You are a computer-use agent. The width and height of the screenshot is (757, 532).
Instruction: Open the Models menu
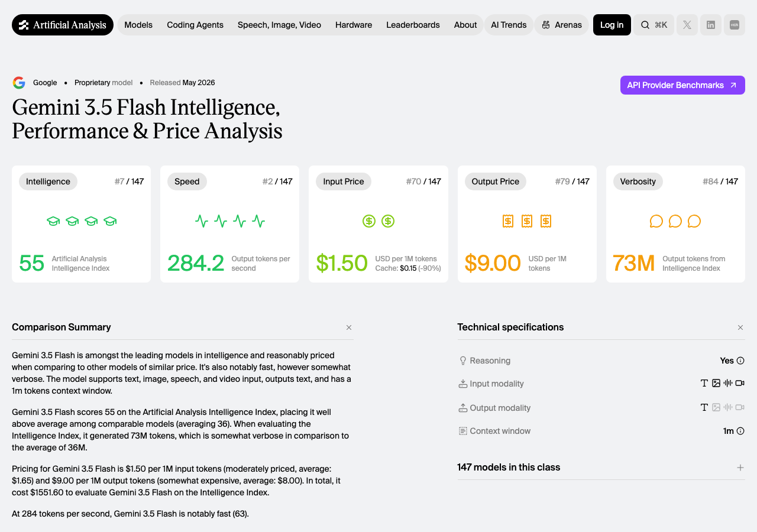point(138,25)
